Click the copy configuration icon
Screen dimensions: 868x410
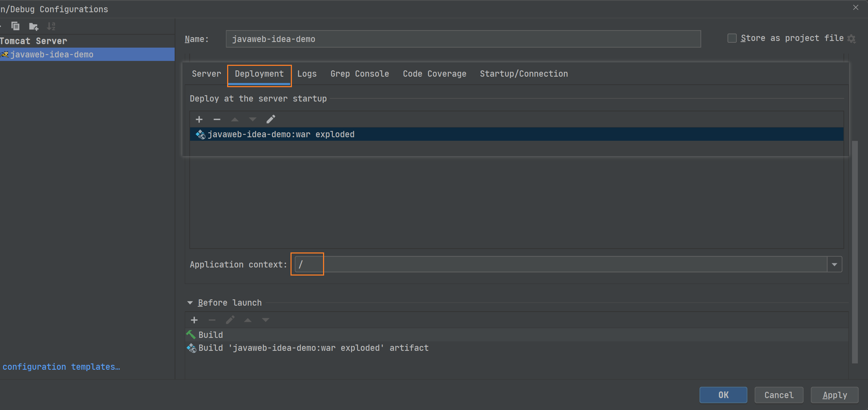(x=15, y=26)
